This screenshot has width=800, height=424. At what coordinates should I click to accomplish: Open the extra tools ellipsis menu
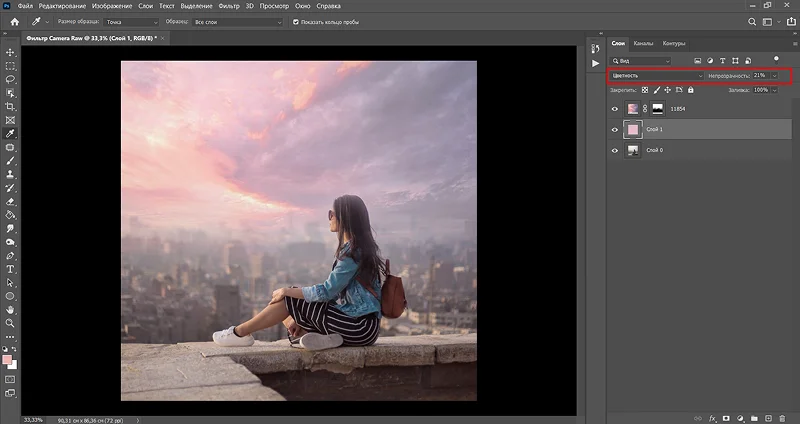coord(10,337)
